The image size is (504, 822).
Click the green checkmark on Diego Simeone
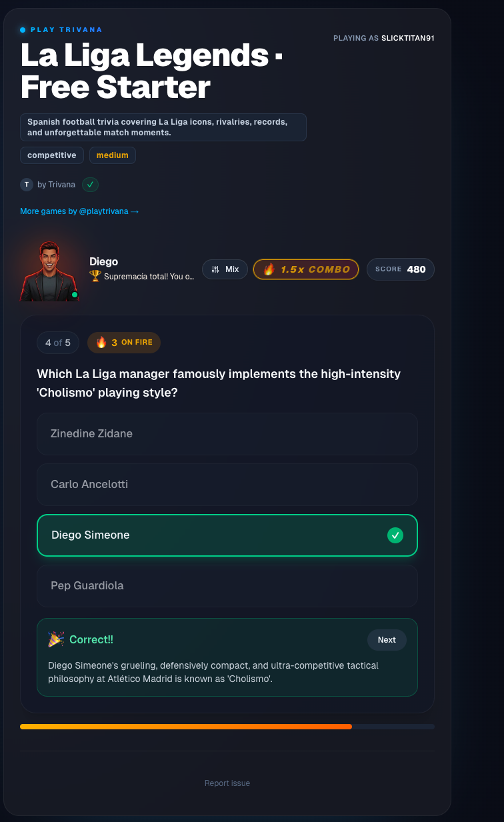point(395,535)
